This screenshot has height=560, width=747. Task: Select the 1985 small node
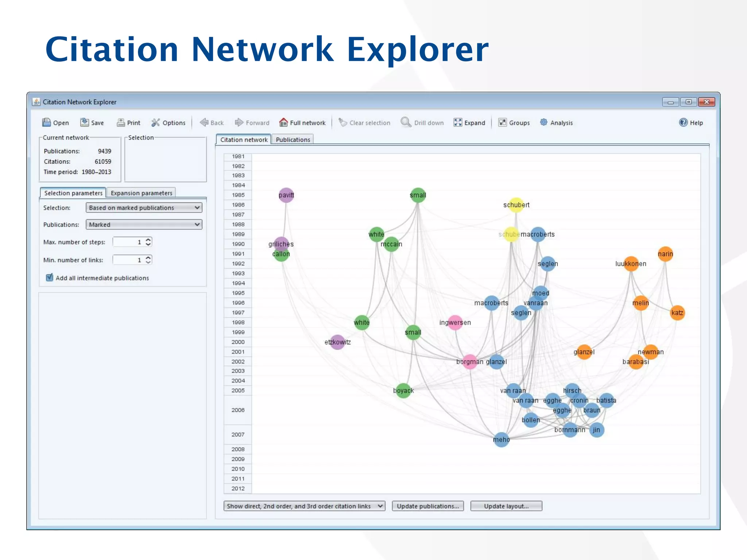pyautogui.click(x=418, y=195)
